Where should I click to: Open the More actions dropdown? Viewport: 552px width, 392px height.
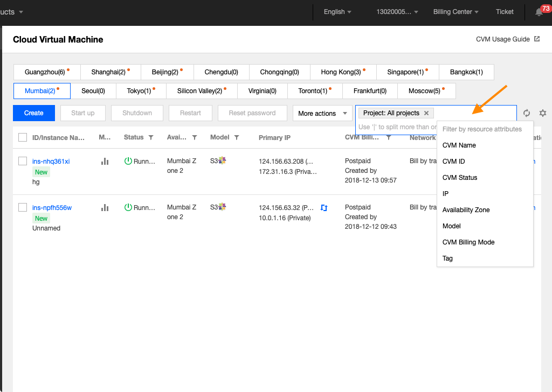point(322,113)
